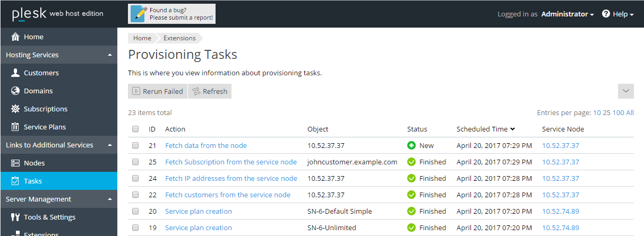The height and width of the screenshot is (236, 644).
Task: Select checkbox for task ID 25
Action: (135, 162)
